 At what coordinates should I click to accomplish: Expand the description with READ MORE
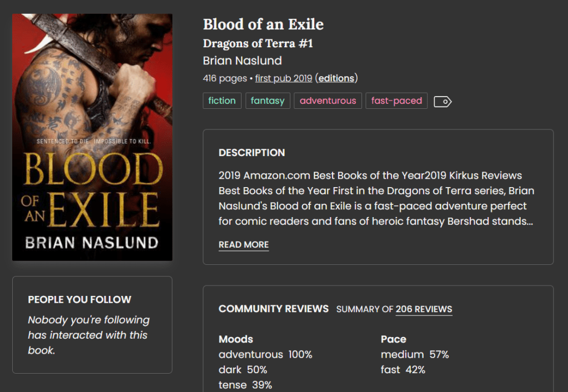point(244,245)
